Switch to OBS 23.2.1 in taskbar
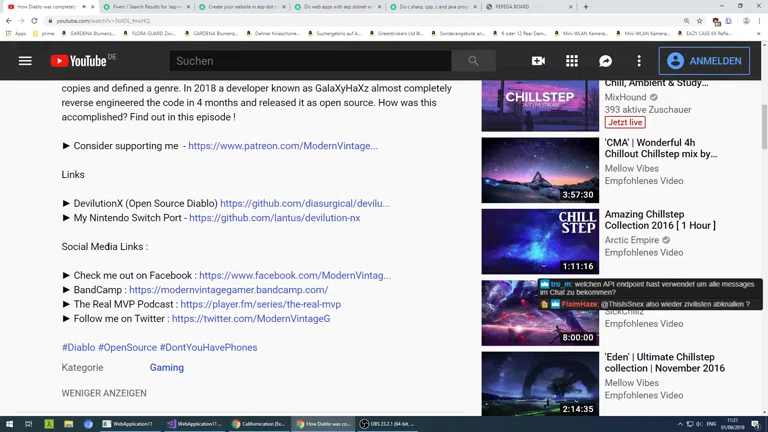Image resolution: width=768 pixels, height=432 pixels. click(x=387, y=424)
